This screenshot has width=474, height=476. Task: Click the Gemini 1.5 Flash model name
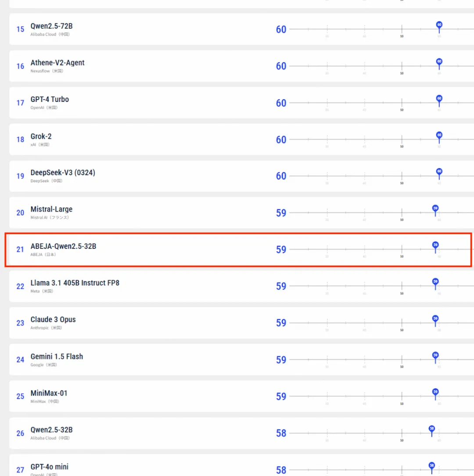(57, 357)
